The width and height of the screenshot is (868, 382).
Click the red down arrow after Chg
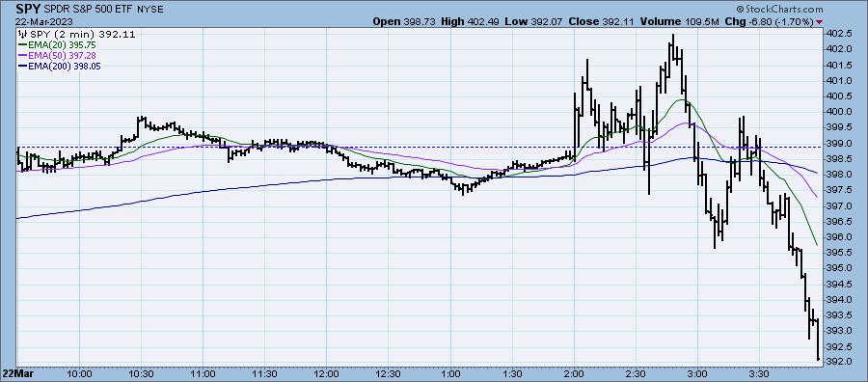click(819, 22)
